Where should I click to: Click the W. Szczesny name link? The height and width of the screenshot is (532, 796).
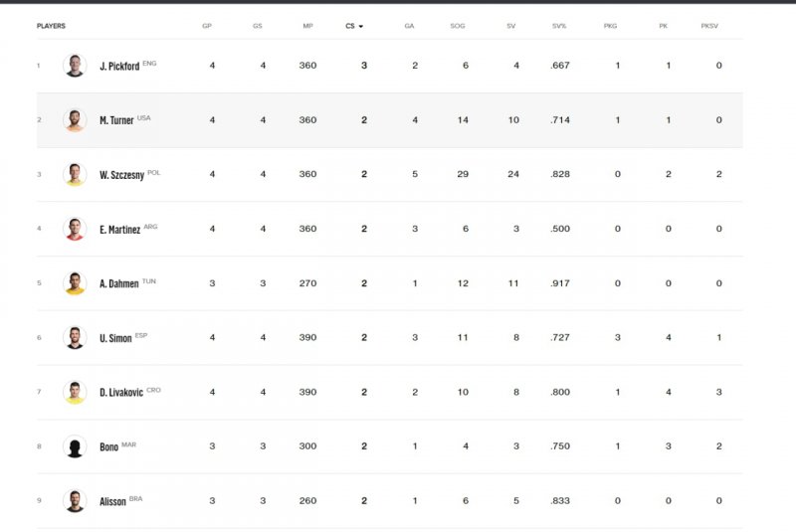click(x=121, y=175)
